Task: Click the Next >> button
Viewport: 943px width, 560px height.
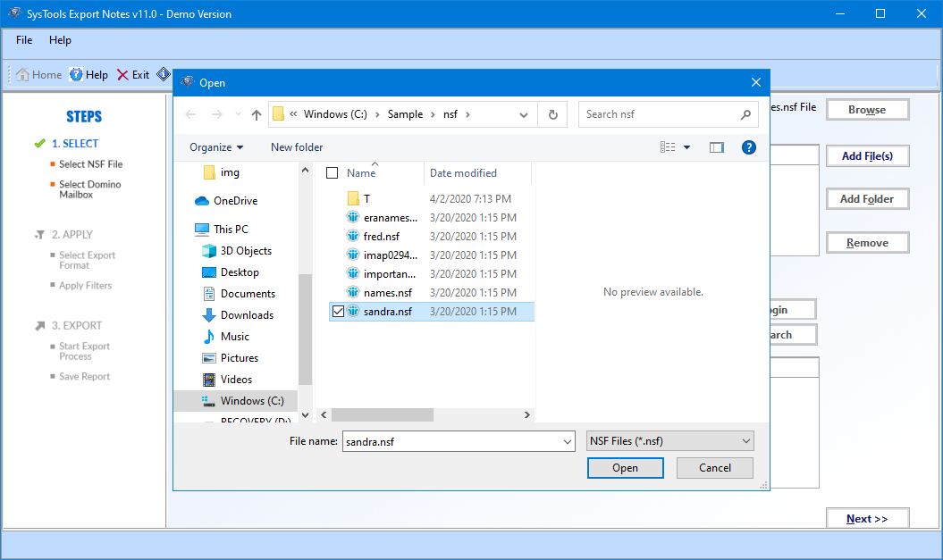Action: pyautogui.click(x=867, y=519)
